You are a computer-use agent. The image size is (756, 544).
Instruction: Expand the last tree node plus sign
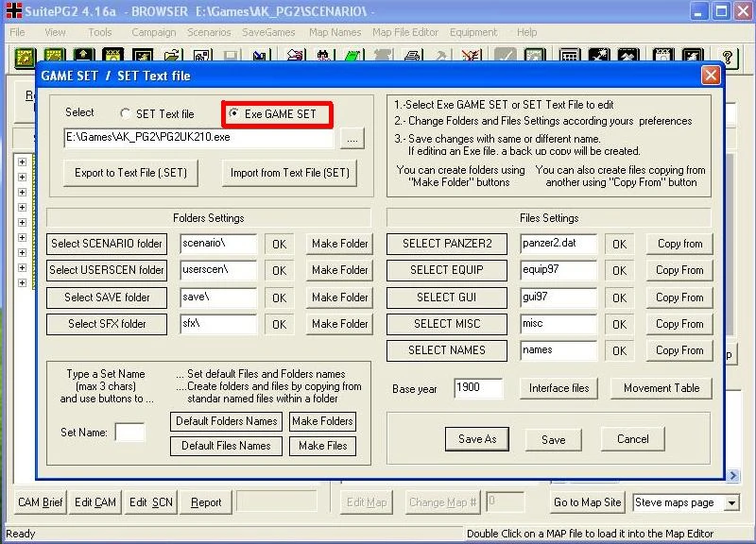click(22, 282)
